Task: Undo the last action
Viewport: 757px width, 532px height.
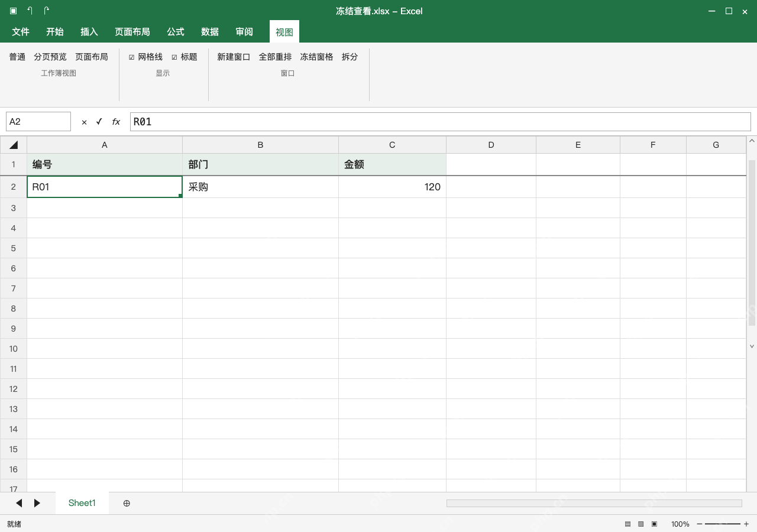Action: point(30,11)
